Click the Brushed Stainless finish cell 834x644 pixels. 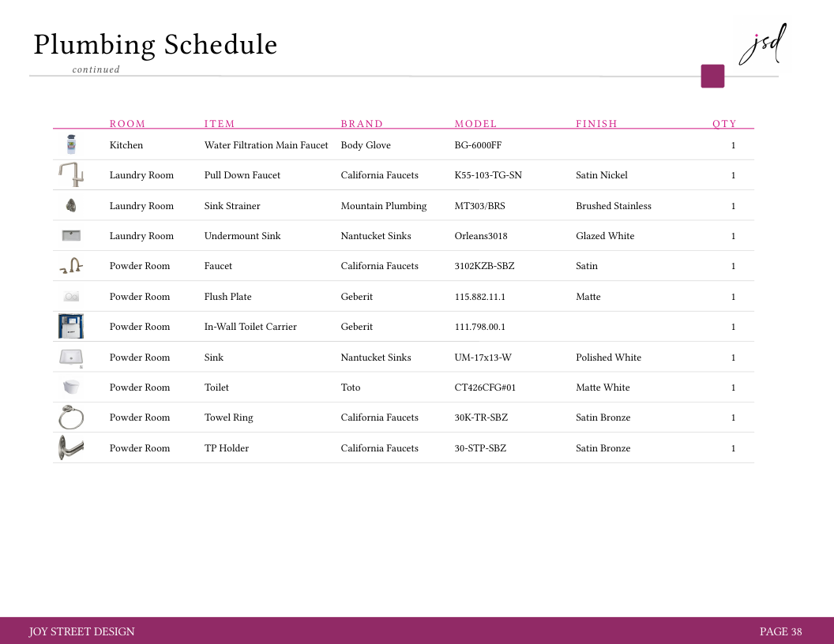(x=614, y=206)
